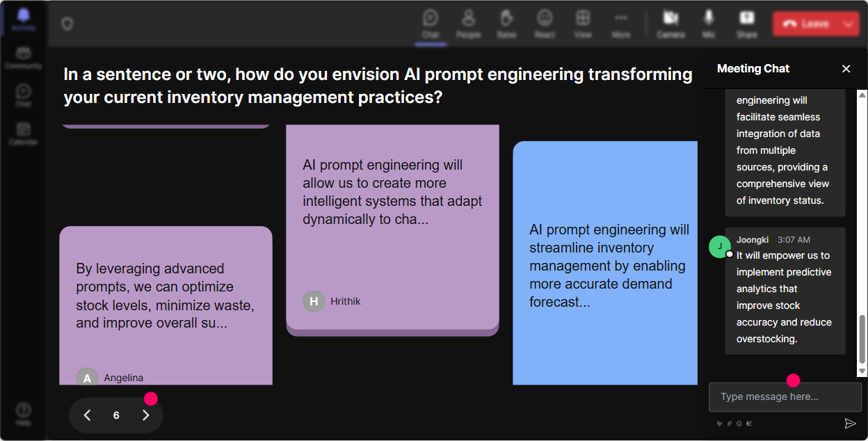Select the chat message about seamless data integration
The height and width of the screenshot is (441, 868).
785,152
